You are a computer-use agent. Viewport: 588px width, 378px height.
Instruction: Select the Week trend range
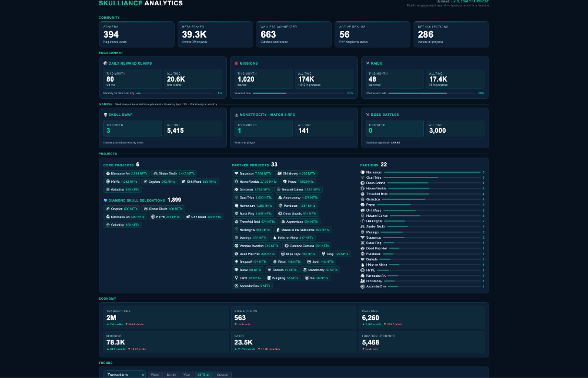click(x=155, y=374)
